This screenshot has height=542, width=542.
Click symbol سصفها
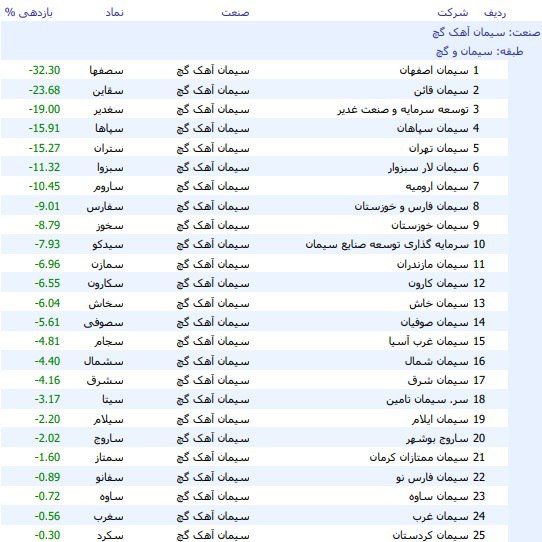(106, 71)
